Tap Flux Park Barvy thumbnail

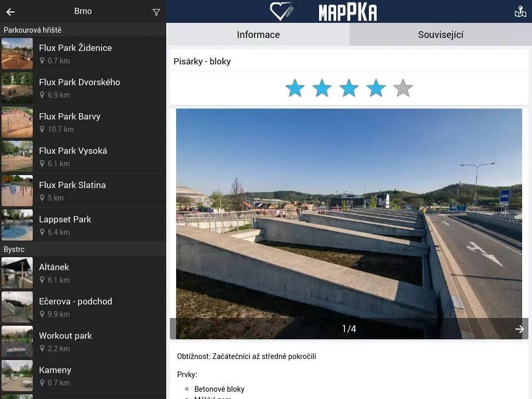click(x=17, y=122)
